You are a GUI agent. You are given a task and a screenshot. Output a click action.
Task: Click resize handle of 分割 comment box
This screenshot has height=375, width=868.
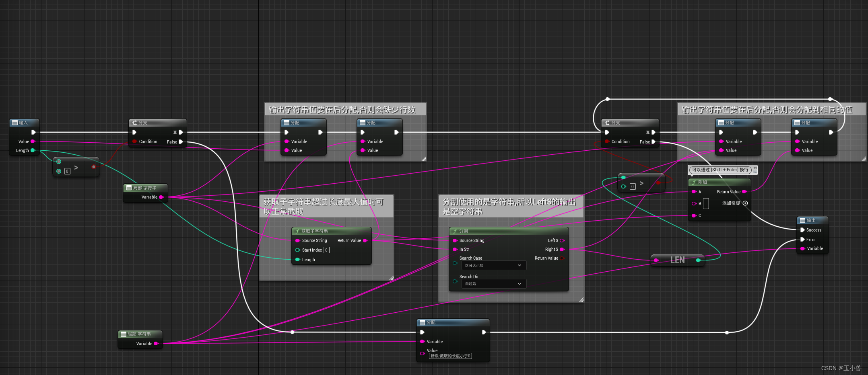coord(581,299)
